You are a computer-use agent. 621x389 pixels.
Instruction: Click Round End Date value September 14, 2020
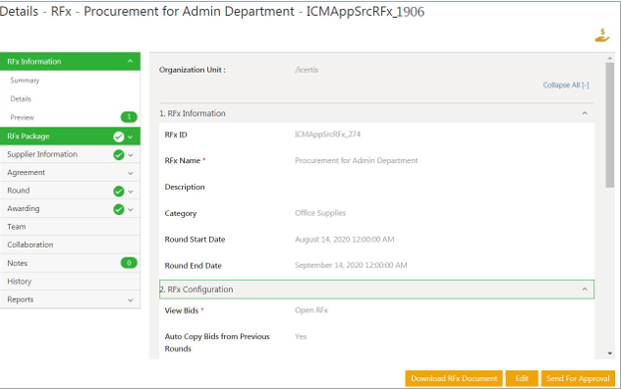(x=351, y=265)
